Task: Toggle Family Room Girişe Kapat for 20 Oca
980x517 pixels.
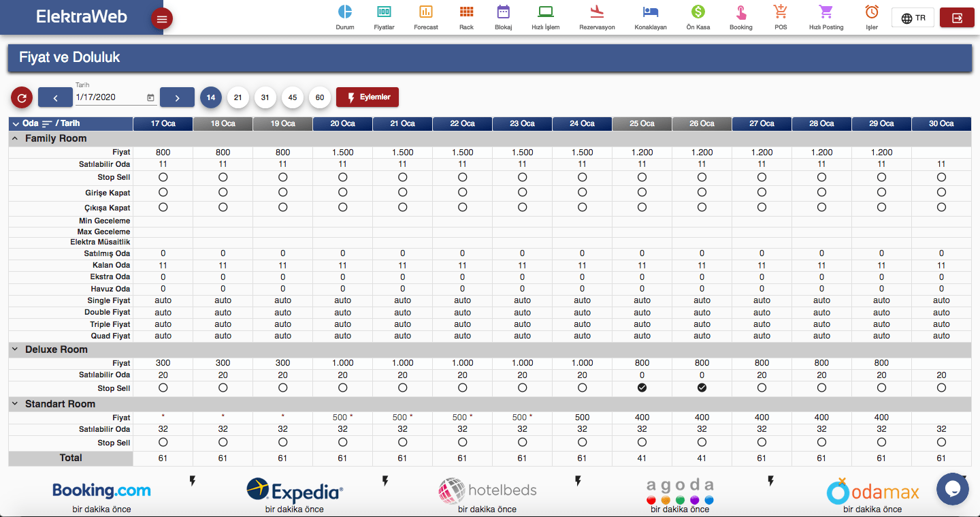Action: click(342, 193)
